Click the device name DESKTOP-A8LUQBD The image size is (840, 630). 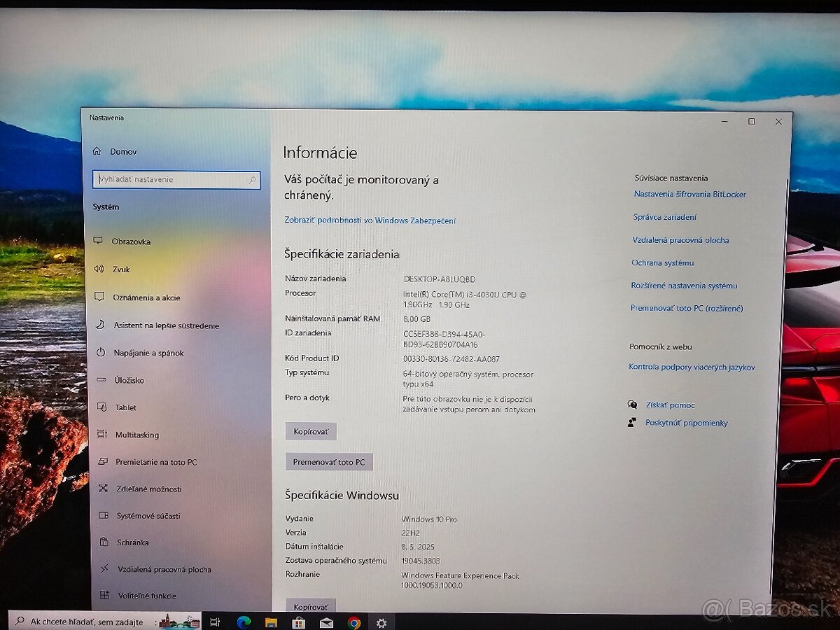pyautogui.click(x=439, y=279)
